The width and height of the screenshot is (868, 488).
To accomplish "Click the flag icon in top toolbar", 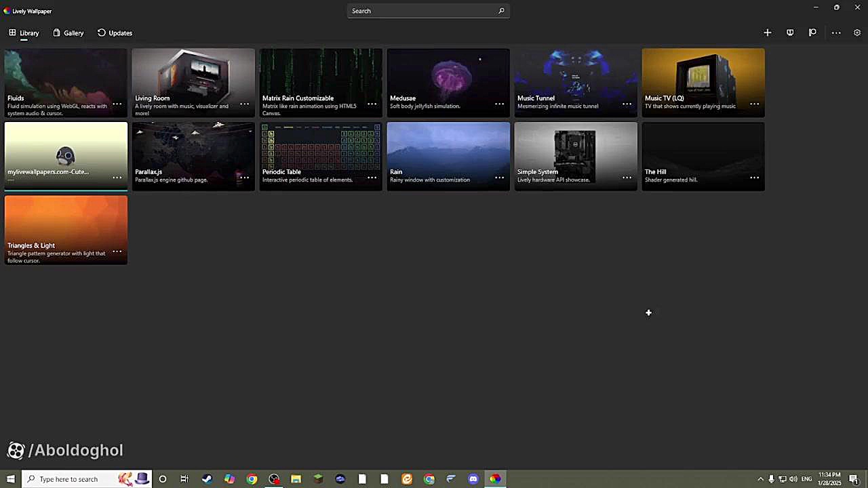I will click(x=812, y=33).
